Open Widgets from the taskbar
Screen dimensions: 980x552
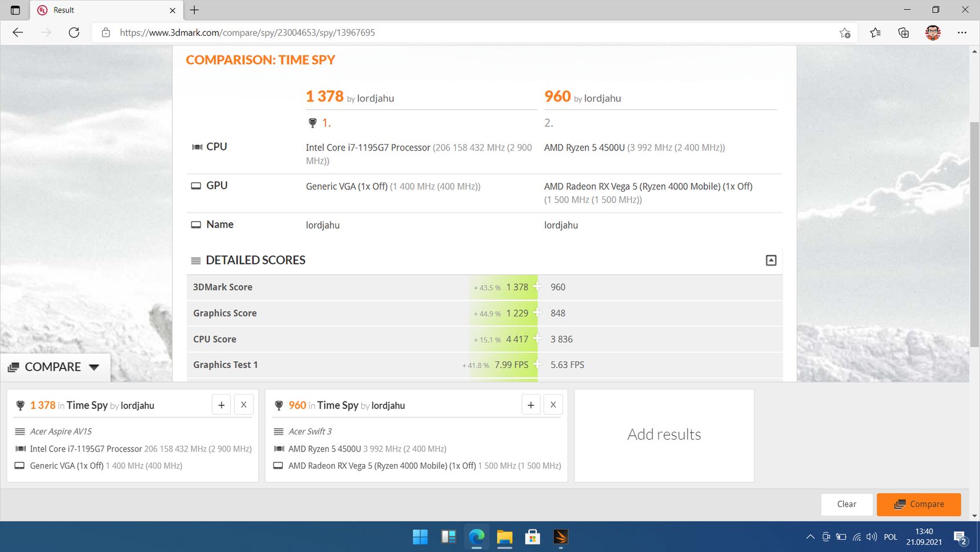coord(448,537)
